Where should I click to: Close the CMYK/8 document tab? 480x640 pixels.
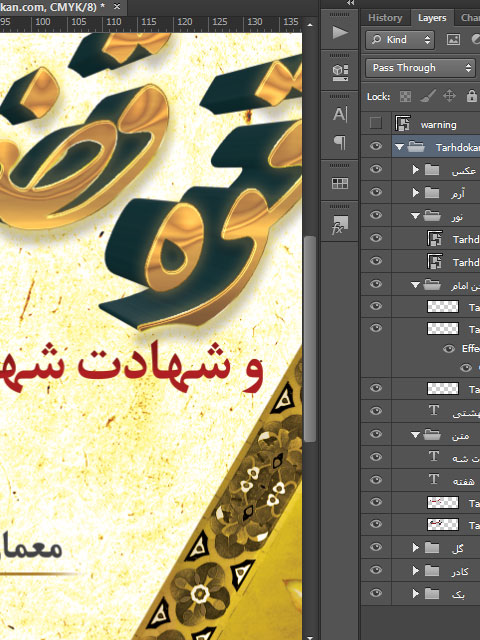117,7
